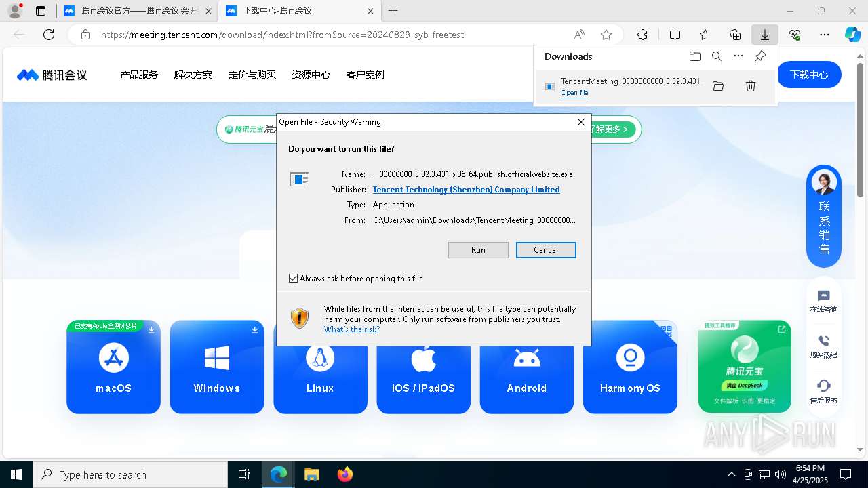Click the Edge profile avatar
Screen dimensions: 868x488
15,11
